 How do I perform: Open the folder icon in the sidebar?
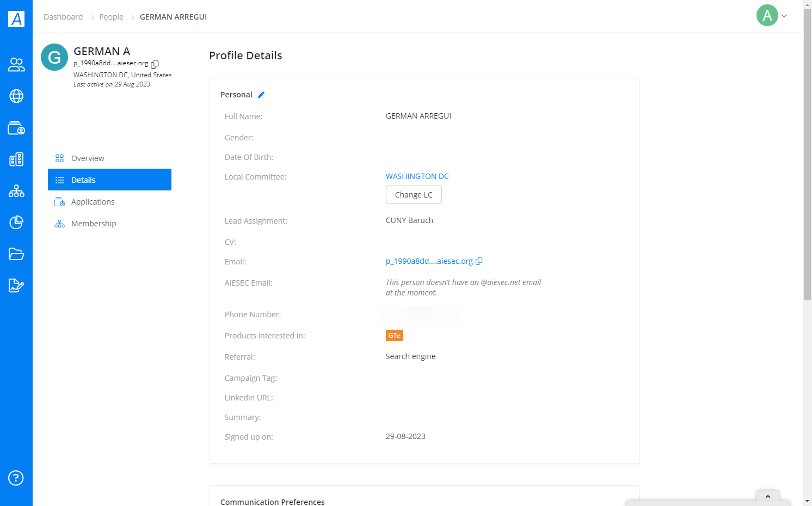click(16, 254)
